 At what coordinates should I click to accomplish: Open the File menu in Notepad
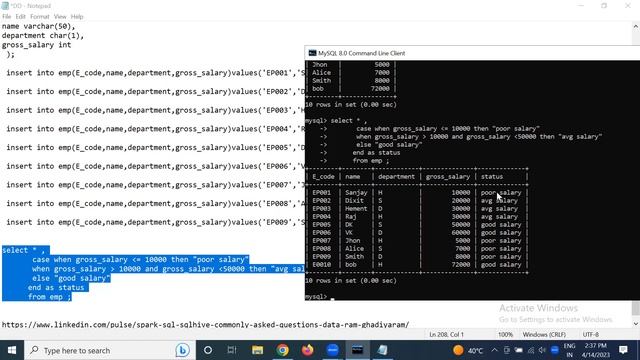7,17
